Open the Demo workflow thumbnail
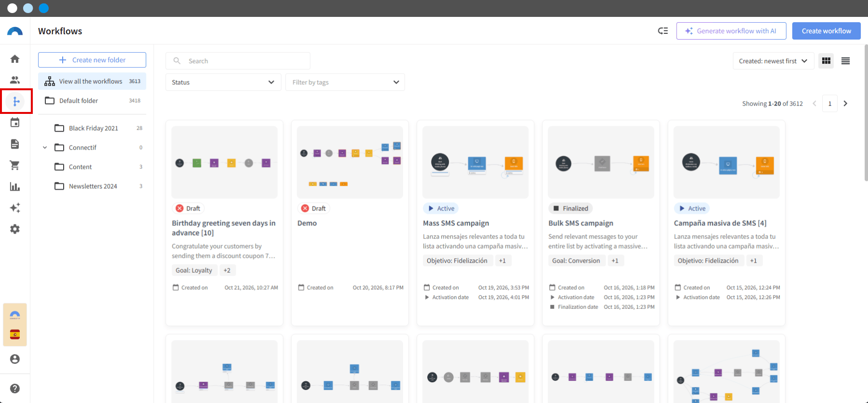Screen dimensions: 868x403 350,162
